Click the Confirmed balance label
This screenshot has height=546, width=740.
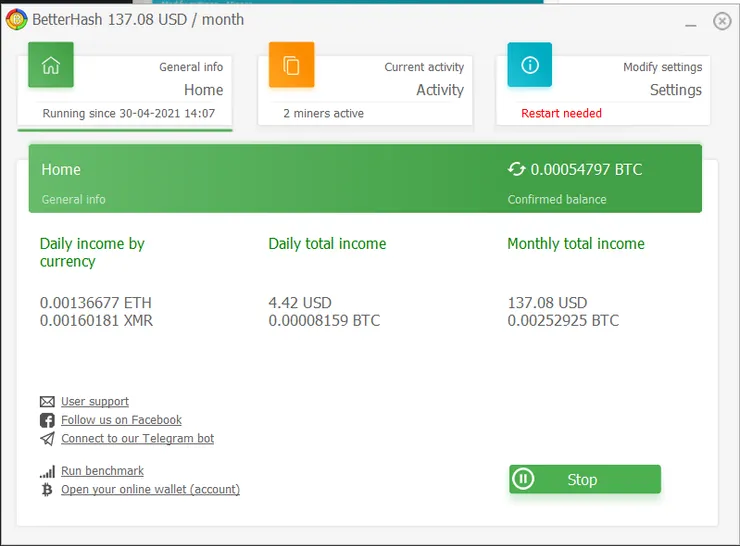point(557,199)
